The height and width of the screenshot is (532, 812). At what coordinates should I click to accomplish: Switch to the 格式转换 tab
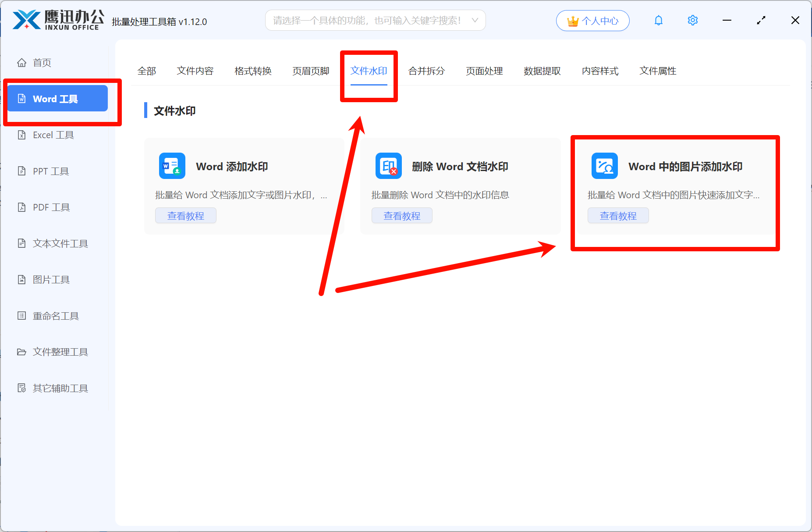click(253, 71)
